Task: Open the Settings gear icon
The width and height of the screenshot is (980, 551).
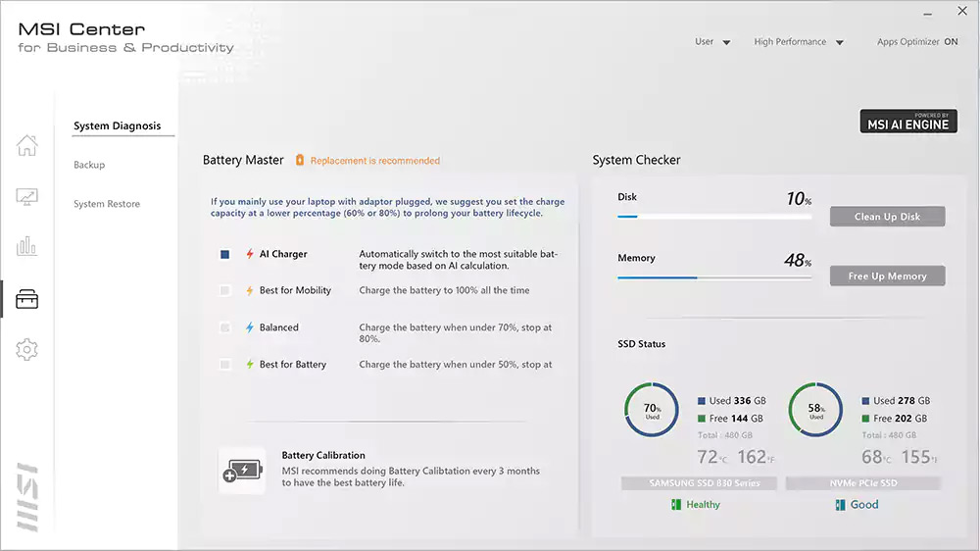Action: [27, 349]
